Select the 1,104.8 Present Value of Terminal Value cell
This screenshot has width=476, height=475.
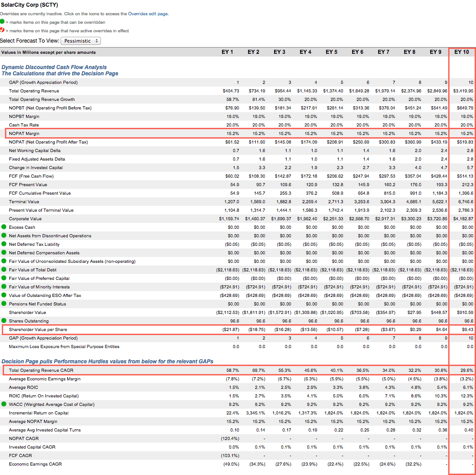tap(231, 210)
